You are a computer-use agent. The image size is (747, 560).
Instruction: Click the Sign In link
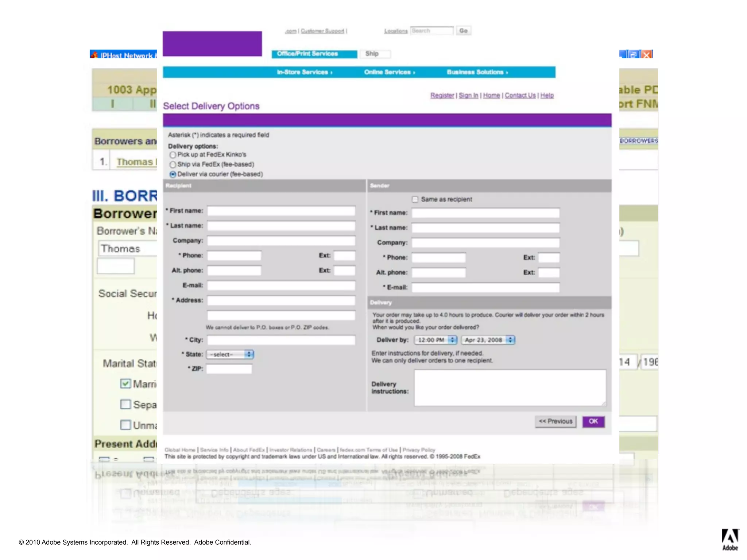468,96
